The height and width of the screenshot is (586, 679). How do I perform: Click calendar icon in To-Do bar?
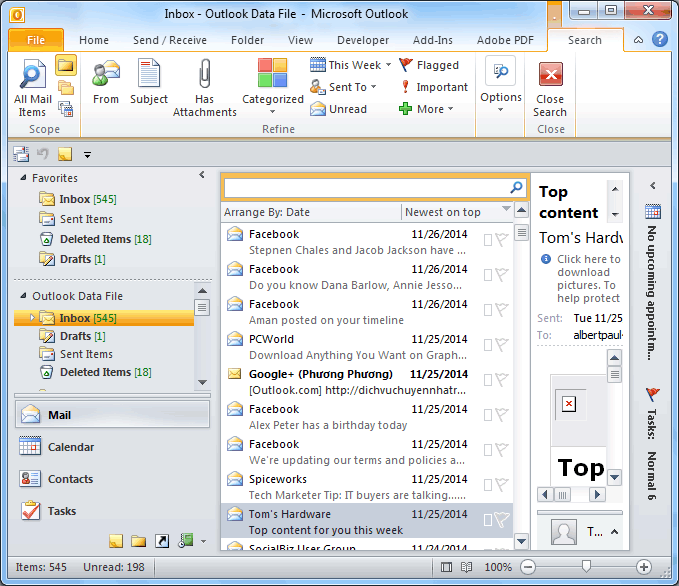pyautogui.click(x=653, y=211)
